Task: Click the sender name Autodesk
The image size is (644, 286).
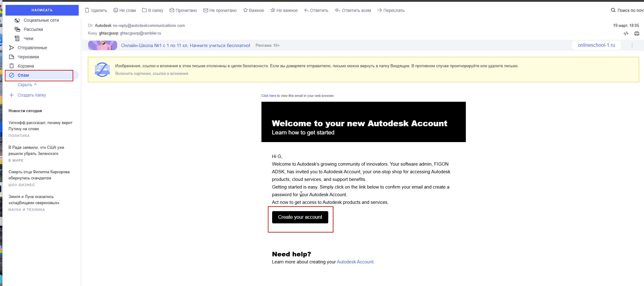Action: click(103, 25)
